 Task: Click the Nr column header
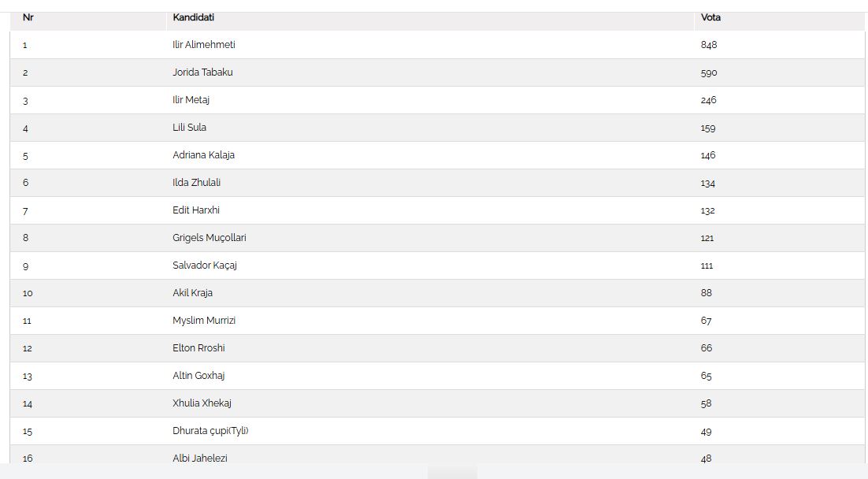[28, 17]
